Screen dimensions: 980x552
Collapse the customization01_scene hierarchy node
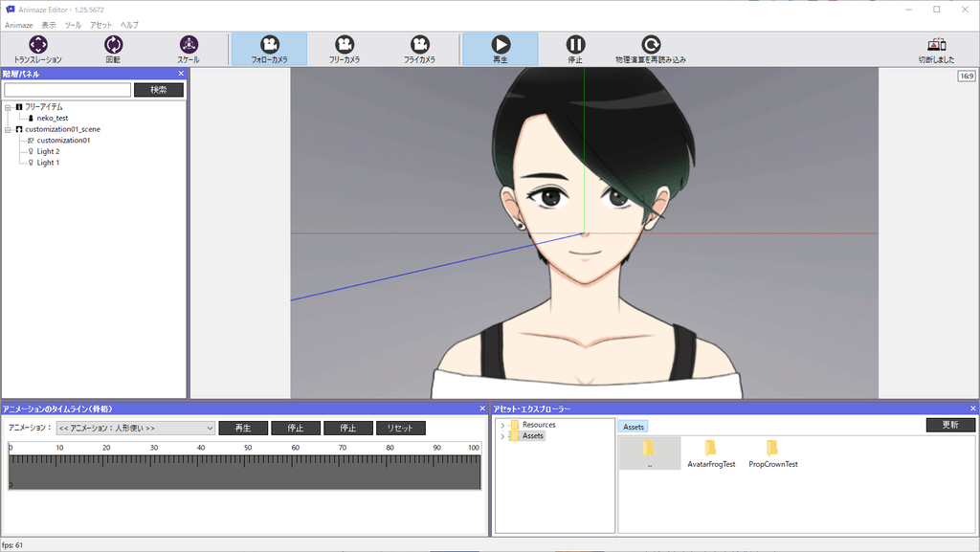8,129
